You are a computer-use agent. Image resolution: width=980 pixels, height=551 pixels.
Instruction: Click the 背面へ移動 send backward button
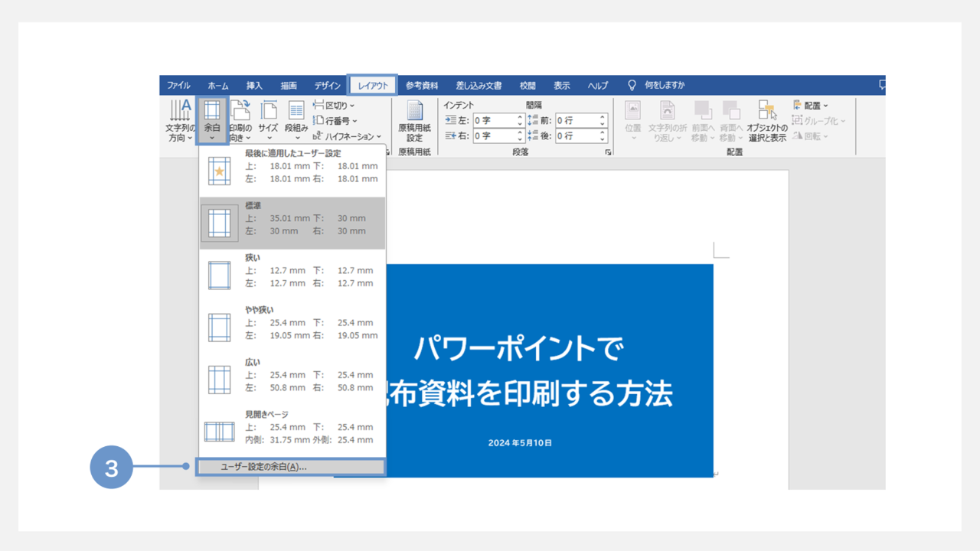[x=731, y=121]
